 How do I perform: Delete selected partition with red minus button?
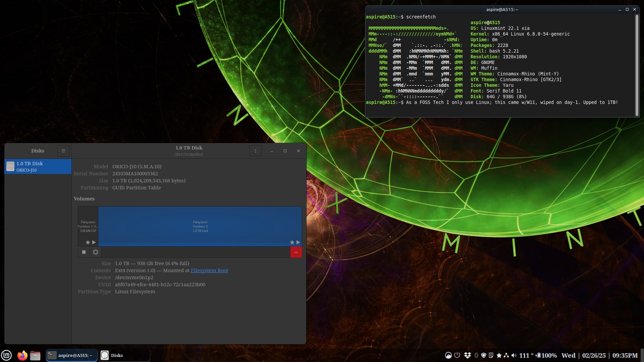point(296,252)
